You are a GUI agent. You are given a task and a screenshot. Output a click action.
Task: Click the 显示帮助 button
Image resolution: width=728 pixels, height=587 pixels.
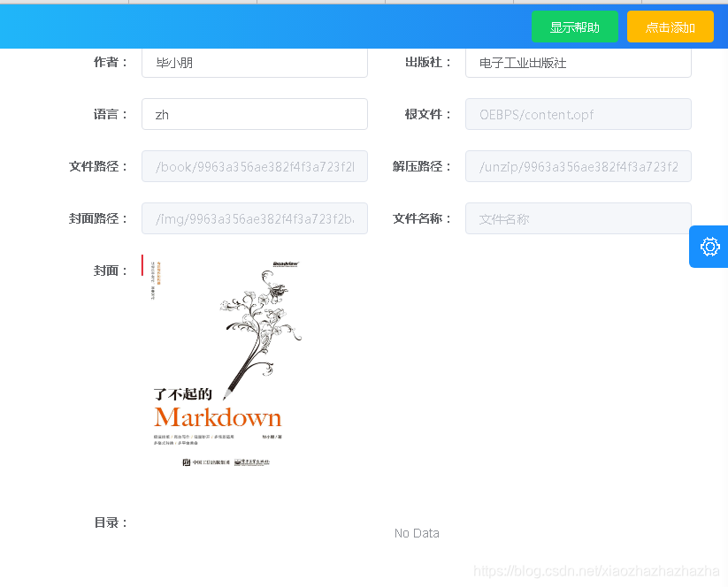574,27
